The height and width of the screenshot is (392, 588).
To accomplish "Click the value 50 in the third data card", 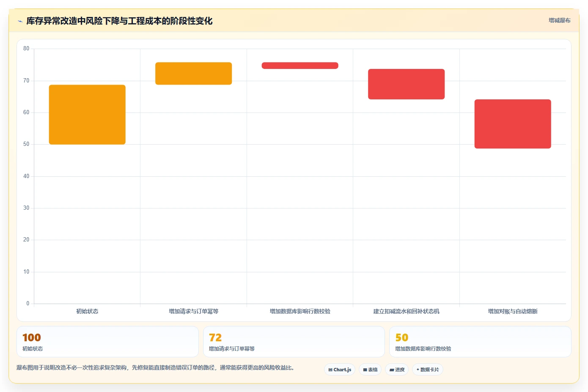I will [x=402, y=337].
